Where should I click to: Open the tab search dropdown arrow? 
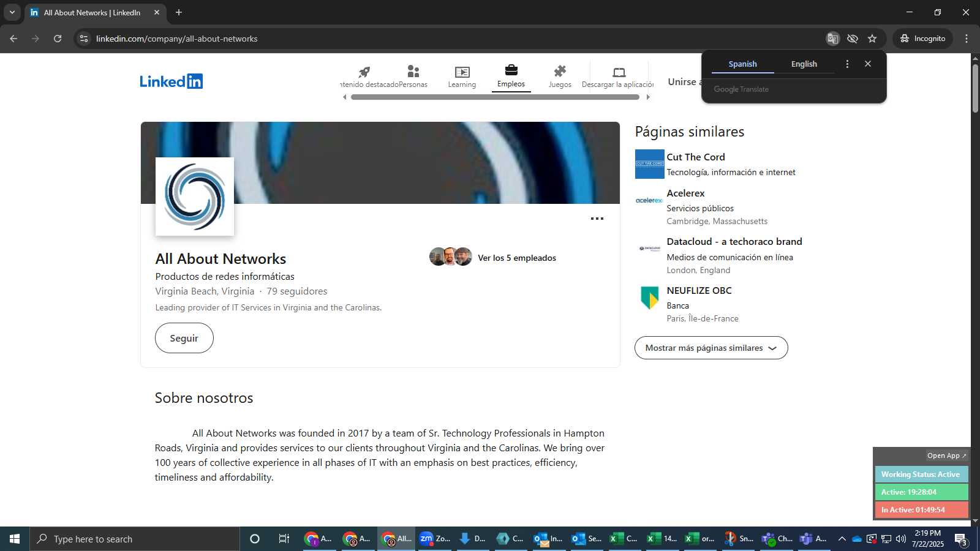[12, 12]
